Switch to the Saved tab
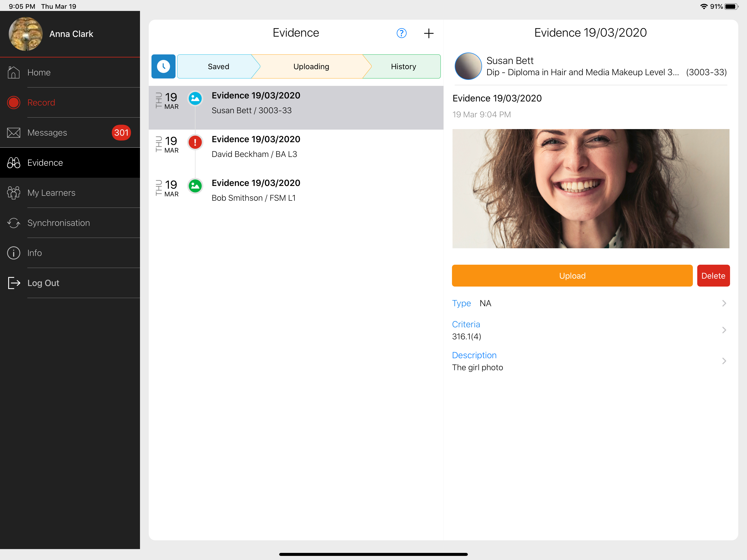747x560 pixels. click(x=218, y=66)
